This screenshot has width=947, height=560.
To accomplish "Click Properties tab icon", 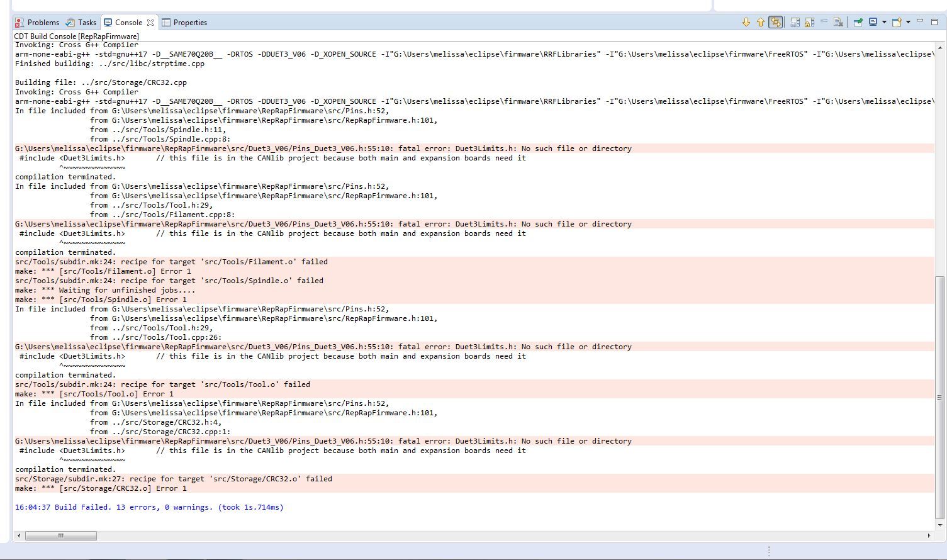I will pyautogui.click(x=166, y=23).
